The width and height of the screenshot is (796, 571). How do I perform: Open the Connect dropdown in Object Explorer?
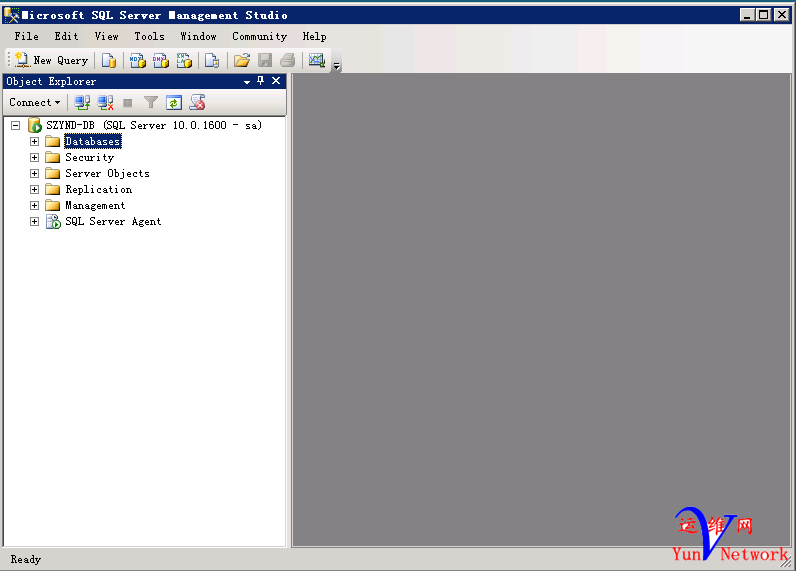click(x=35, y=103)
